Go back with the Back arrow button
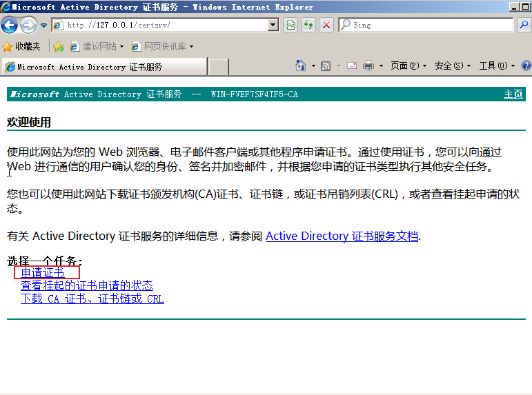 tap(9, 25)
